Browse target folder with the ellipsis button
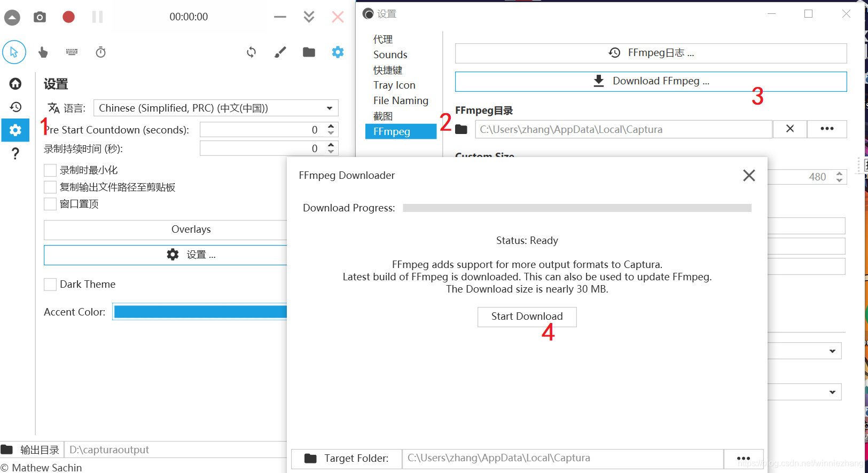868x473 pixels. pos(744,458)
